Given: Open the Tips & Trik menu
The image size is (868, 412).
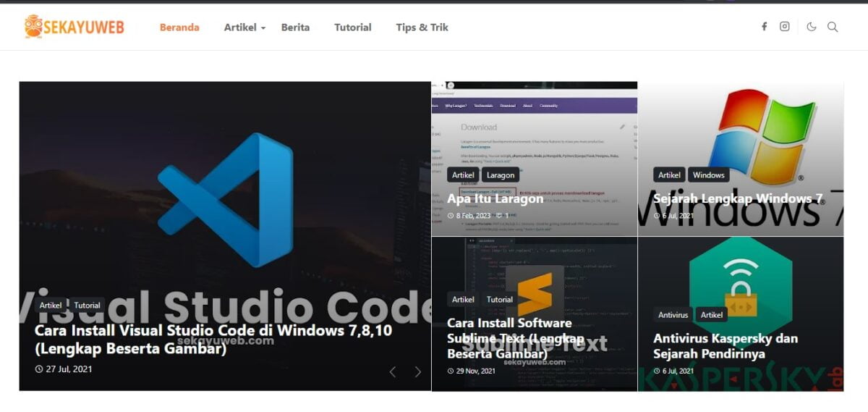Looking at the screenshot, I should coord(422,28).
